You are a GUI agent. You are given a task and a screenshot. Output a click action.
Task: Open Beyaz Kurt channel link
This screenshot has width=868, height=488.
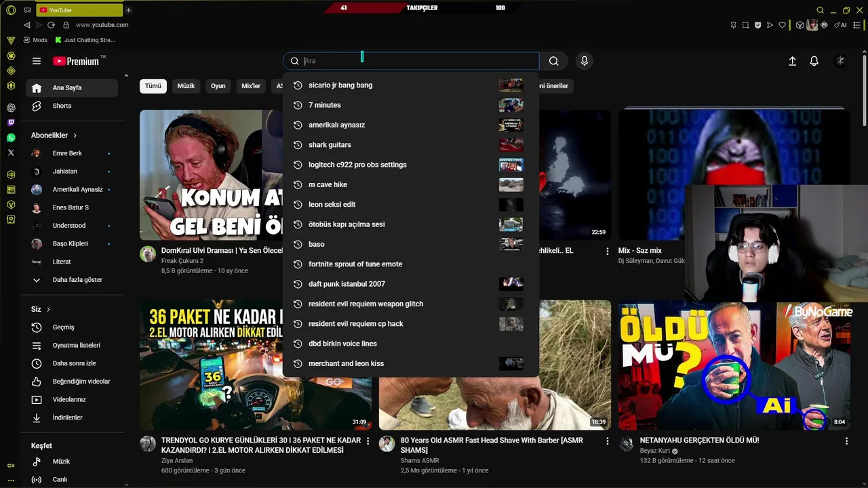(654, 451)
